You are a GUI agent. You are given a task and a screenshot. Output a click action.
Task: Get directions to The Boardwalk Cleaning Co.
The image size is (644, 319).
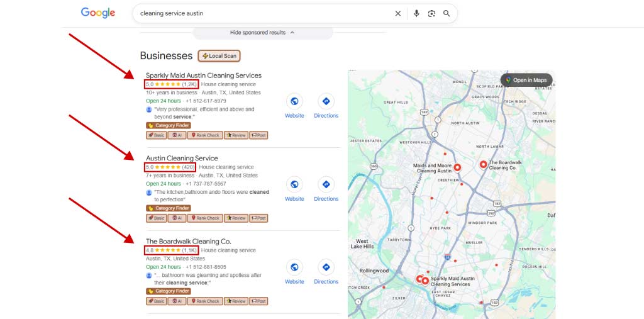(x=326, y=267)
